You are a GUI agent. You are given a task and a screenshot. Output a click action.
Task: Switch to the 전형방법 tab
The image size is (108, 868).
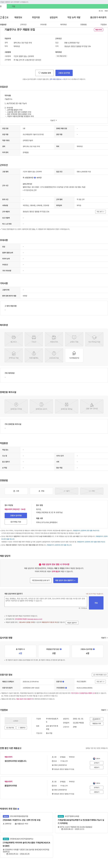(83, 25)
